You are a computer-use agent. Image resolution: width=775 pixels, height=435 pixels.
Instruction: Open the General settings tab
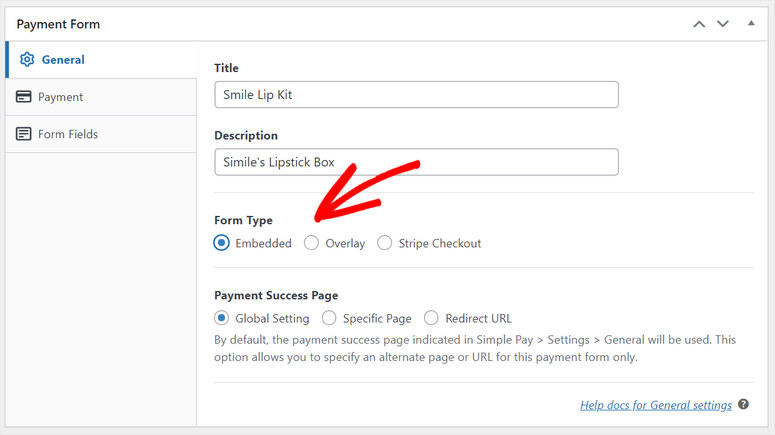[63, 60]
